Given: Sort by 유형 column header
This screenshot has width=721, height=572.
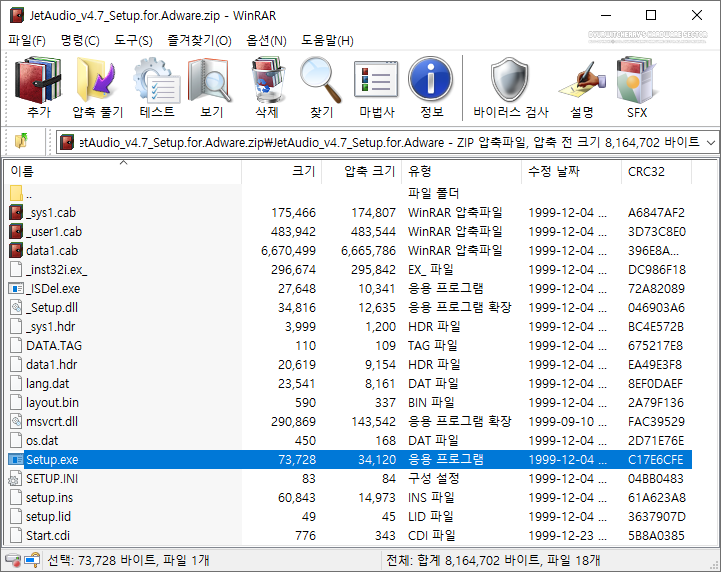Looking at the screenshot, I should pyautogui.click(x=462, y=172).
